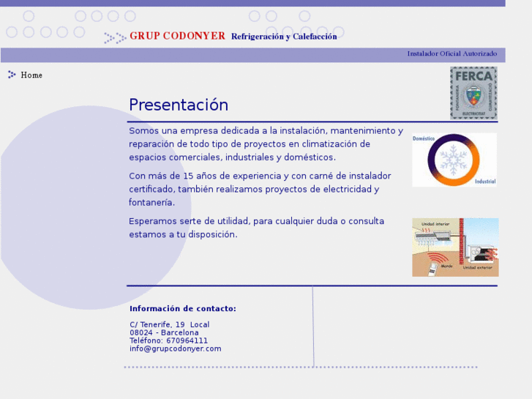Click the FERCA certification badge
This screenshot has height=399, width=532.
tap(473, 93)
